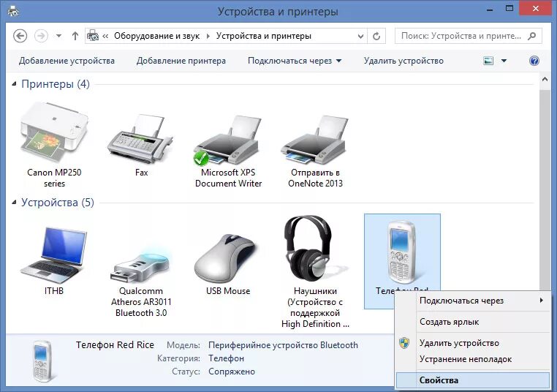Click the address bar printer folder icon
Image resolution: width=557 pixels, height=392 pixels.
[93, 36]
